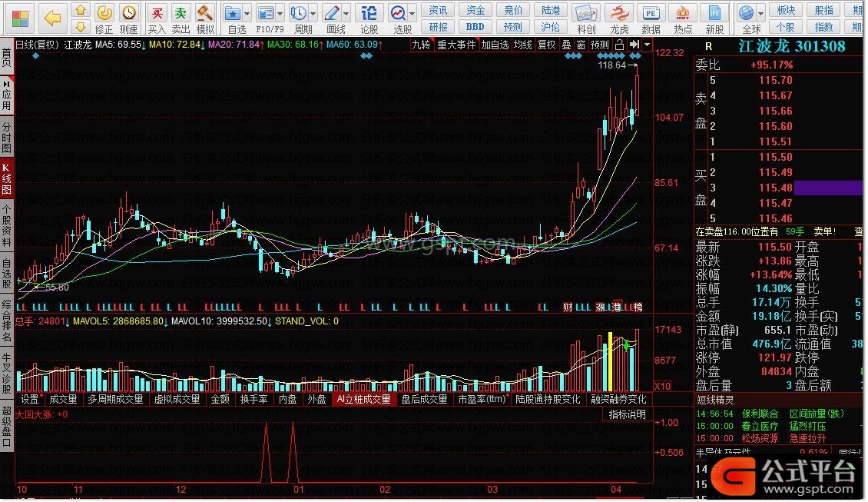
Task: Click 保利联合 in 短线精灵 list
Action: point(760,414)
